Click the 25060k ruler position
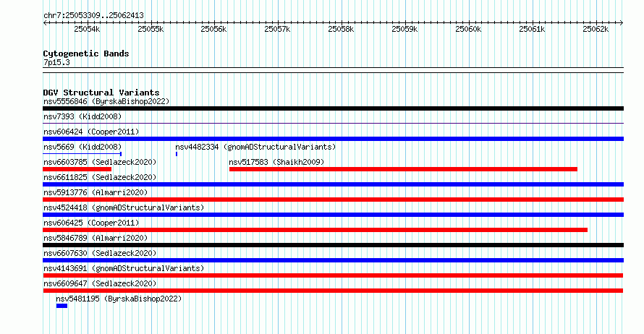 point(468,29)
